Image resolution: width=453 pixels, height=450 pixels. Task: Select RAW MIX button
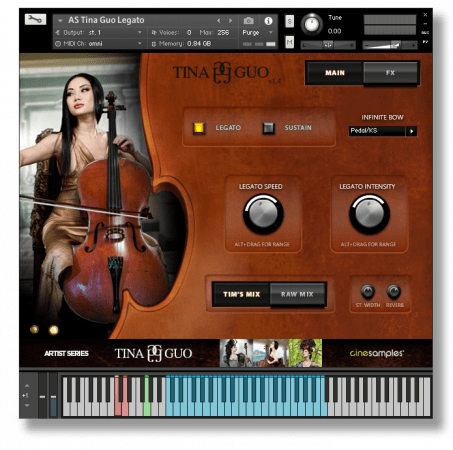[297, 294]
